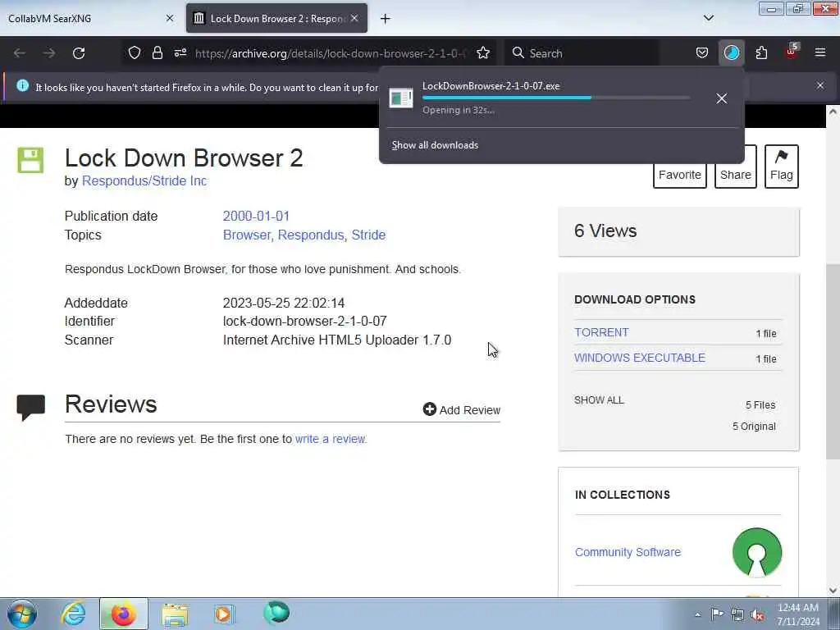Close the Lock Down Browser 2 tab
840x630 pixels.
pyautogui.click(x=354, y=18)
